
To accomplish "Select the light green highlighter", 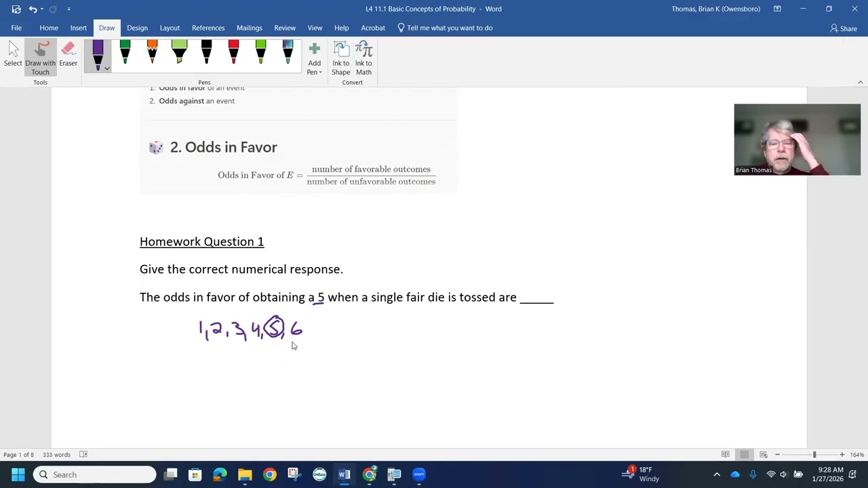I will click(179, 53).
